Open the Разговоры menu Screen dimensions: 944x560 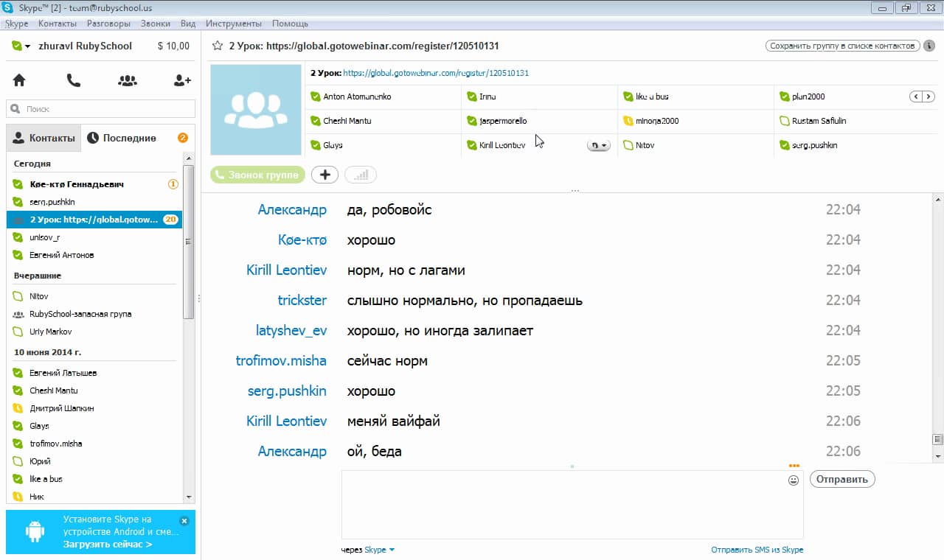(x=108, y=24)
